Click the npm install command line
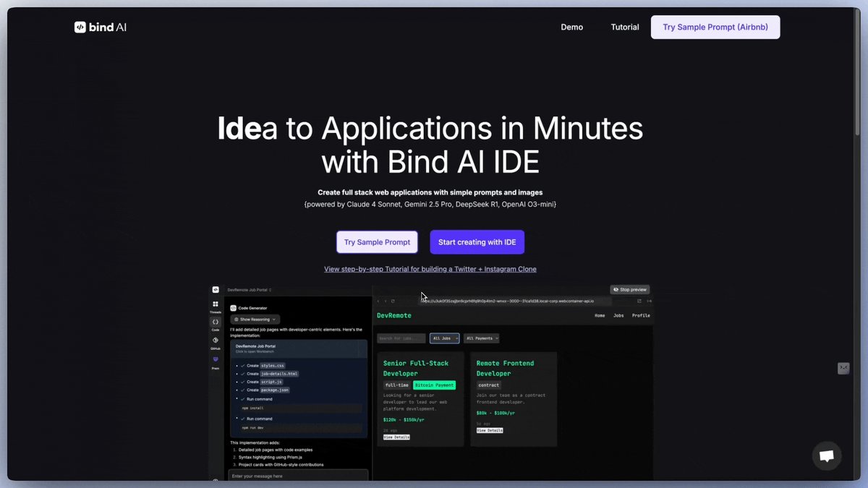 click(302, 408)
